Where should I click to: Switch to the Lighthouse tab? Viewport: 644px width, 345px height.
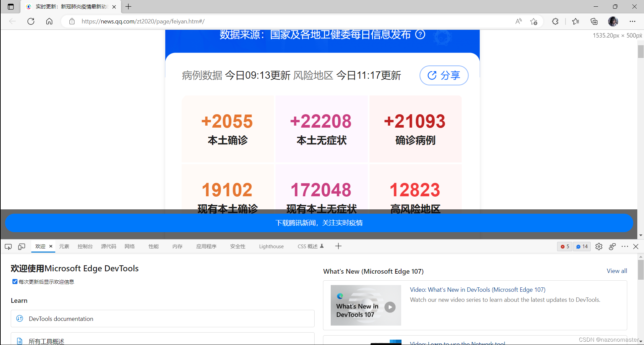click(271, 246)
